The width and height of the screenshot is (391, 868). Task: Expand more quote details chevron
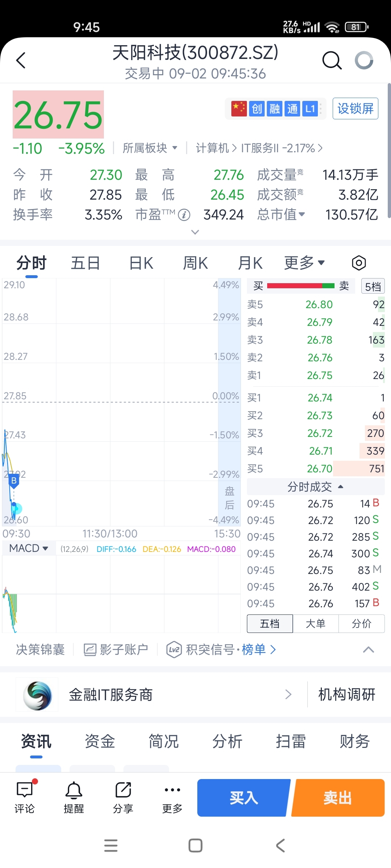point(195,232)
